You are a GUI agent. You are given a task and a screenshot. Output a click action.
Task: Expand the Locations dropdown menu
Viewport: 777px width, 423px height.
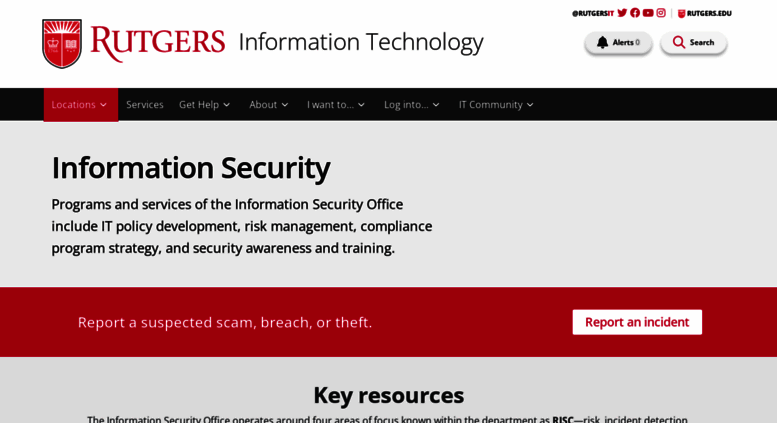tap(80, 105)
